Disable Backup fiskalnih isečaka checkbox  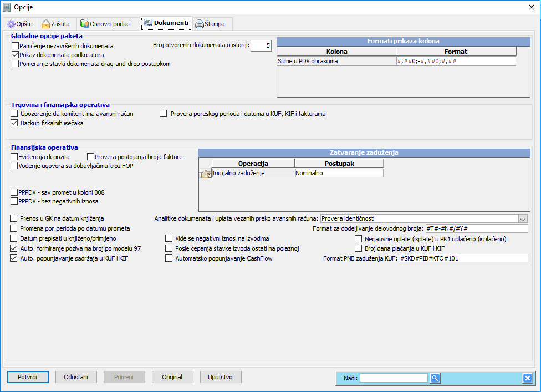pos(14,123)
